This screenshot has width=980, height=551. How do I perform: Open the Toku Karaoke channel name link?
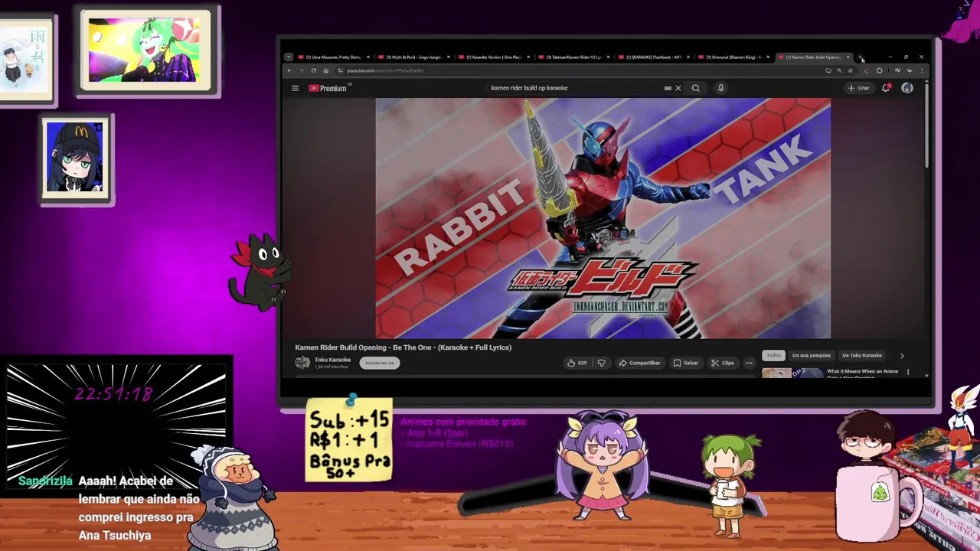332,360
